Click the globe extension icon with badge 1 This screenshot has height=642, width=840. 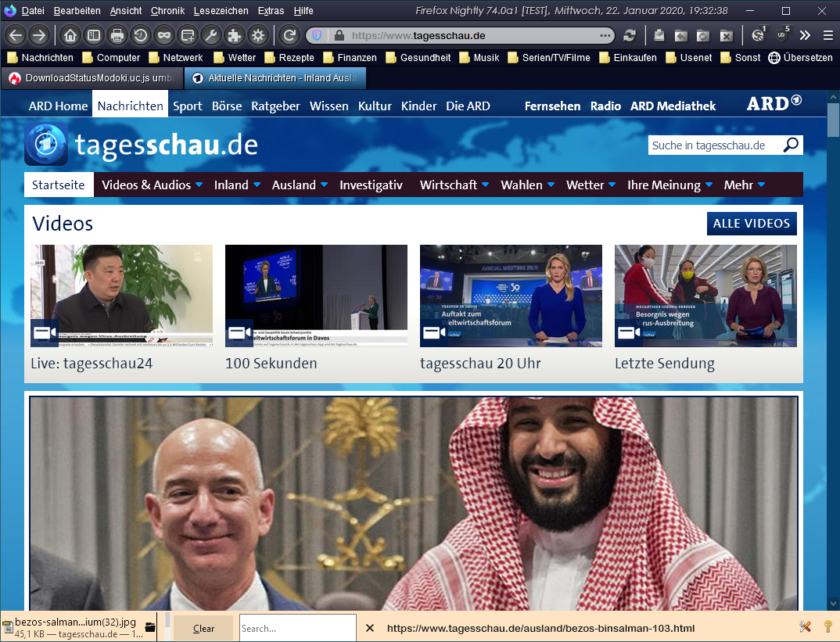click(758, 35)
